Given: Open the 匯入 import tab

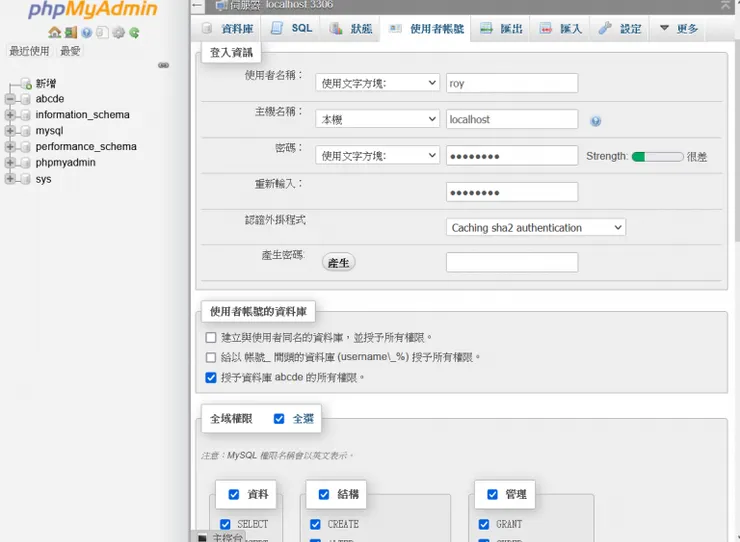Looking at the screenshot, I should pos(561,29).
